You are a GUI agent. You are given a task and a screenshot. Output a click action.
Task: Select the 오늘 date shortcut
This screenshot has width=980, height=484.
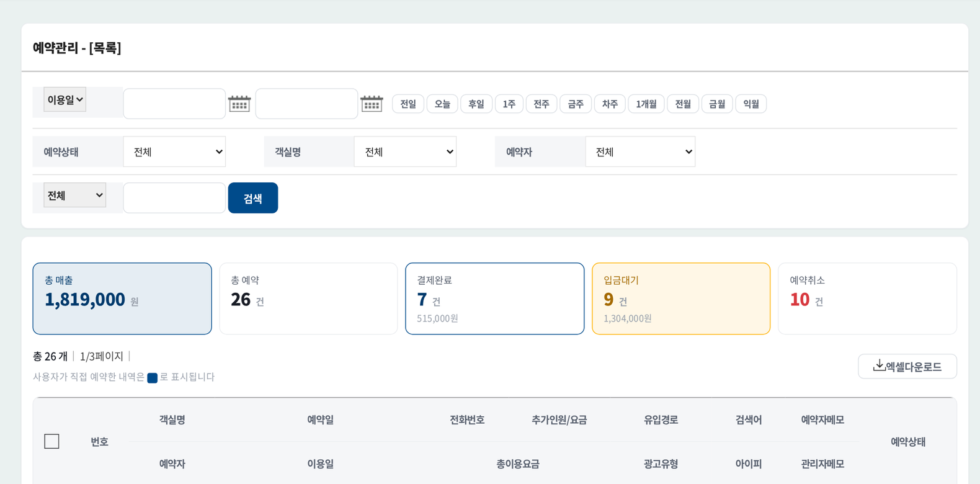click(x=442, y=104)
